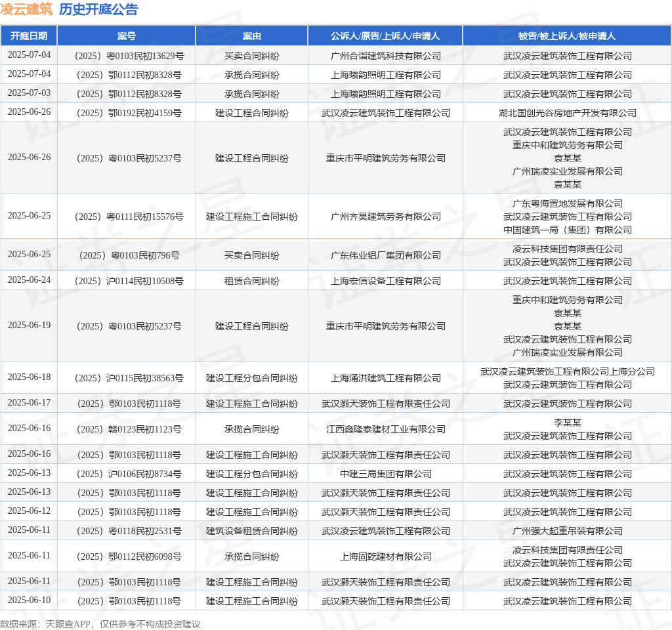
Task: Click date 2025-06-18 cell
Action: pyautogui.click(x=29, y=377)
